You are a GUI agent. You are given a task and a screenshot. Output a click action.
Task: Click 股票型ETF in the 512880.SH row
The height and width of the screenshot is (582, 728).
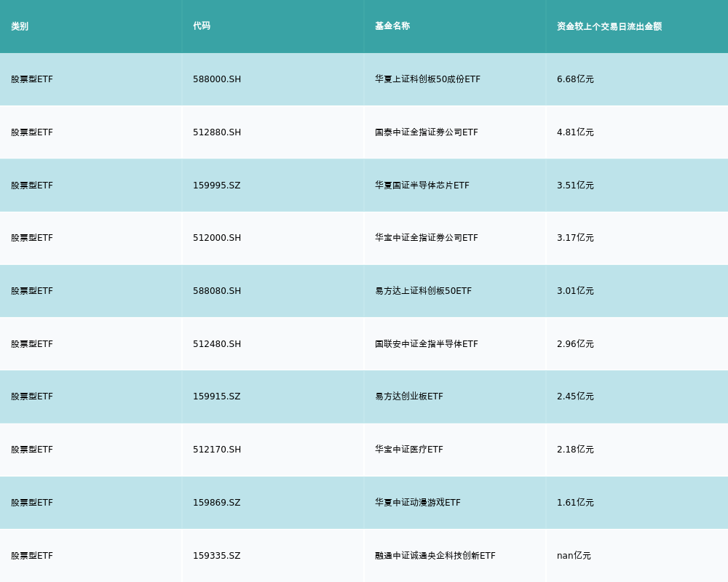click(32, 132)
